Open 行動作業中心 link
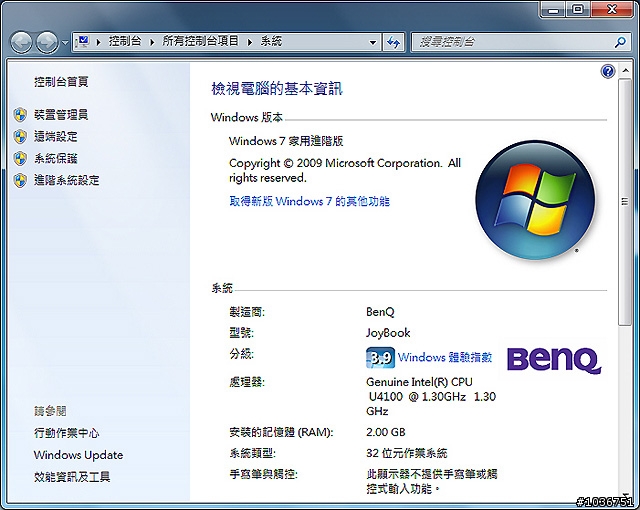Viewport: 640px width, 510px height. (67, 433)
